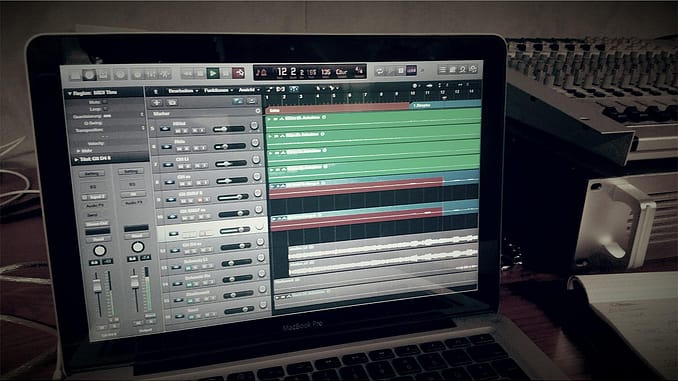This screenshot has height=381, width=678.
Task: Collapse the Region inspector disclosure triangle
Action: click(x=70, y=93)
